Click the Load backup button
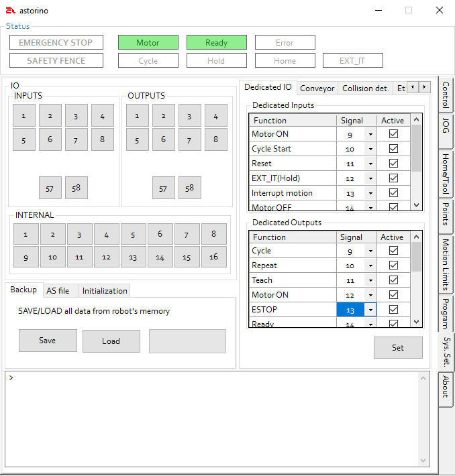This screenshot has height=476, width=455. 111,341
